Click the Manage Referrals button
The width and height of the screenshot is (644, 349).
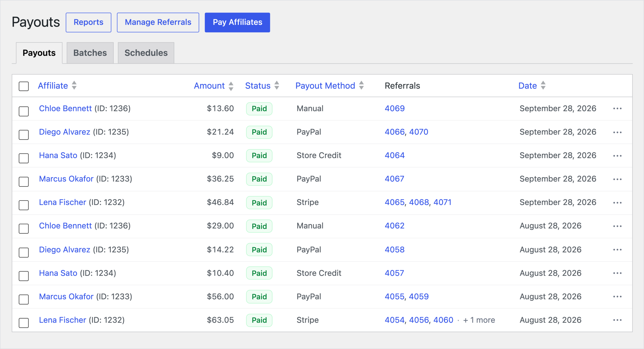pyautogui.click(x=158, y=22)
